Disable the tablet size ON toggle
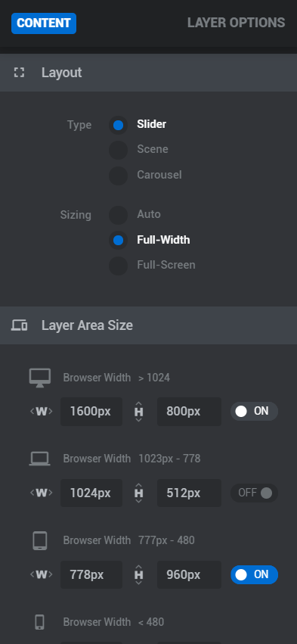 point(255,574)
